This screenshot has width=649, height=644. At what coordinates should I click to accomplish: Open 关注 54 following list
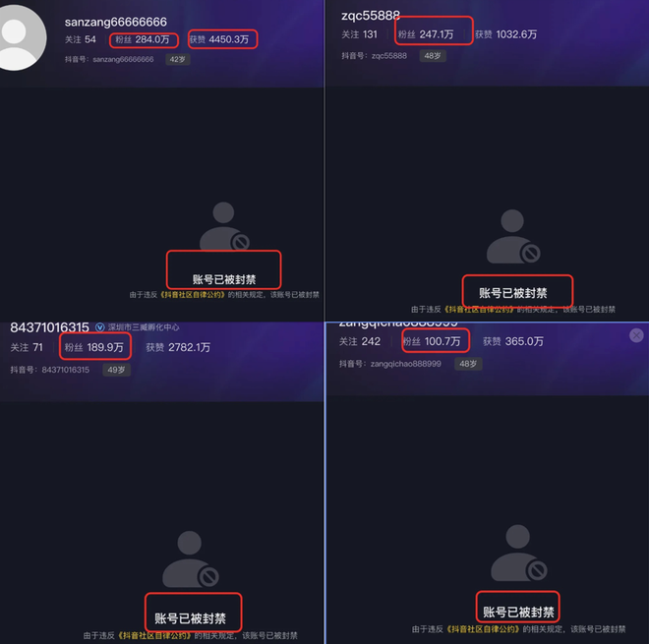tap(81, 39)
